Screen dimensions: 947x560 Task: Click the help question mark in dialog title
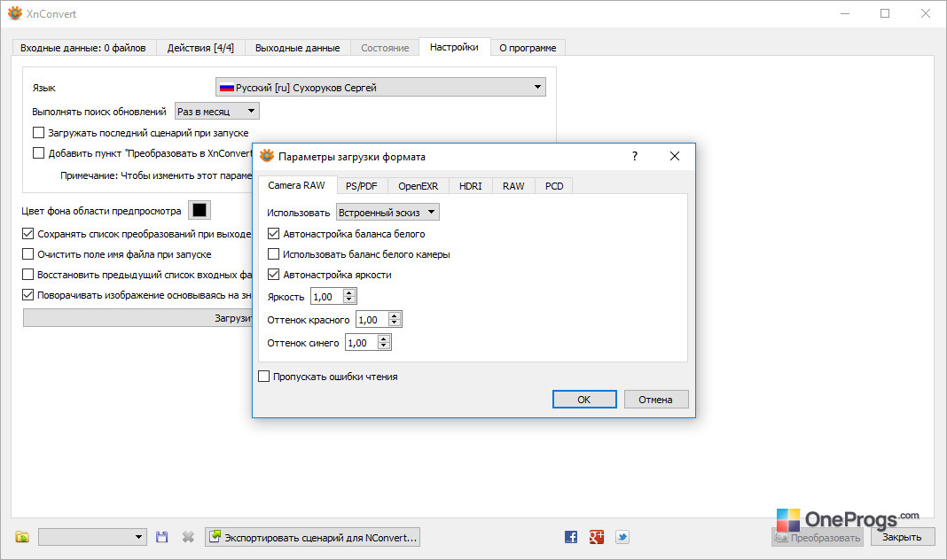click(635, 156)
